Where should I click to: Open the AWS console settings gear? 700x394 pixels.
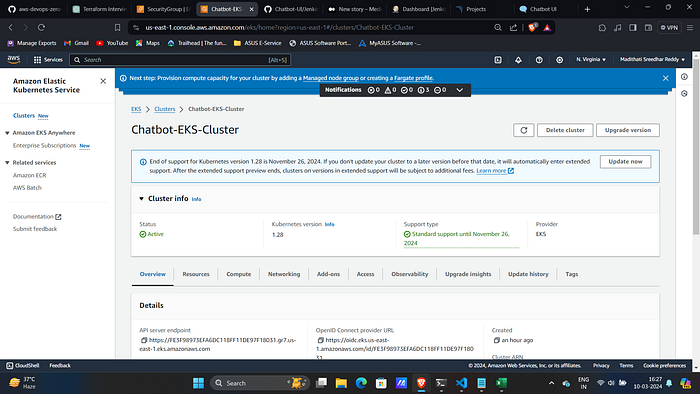click(559, 59)
